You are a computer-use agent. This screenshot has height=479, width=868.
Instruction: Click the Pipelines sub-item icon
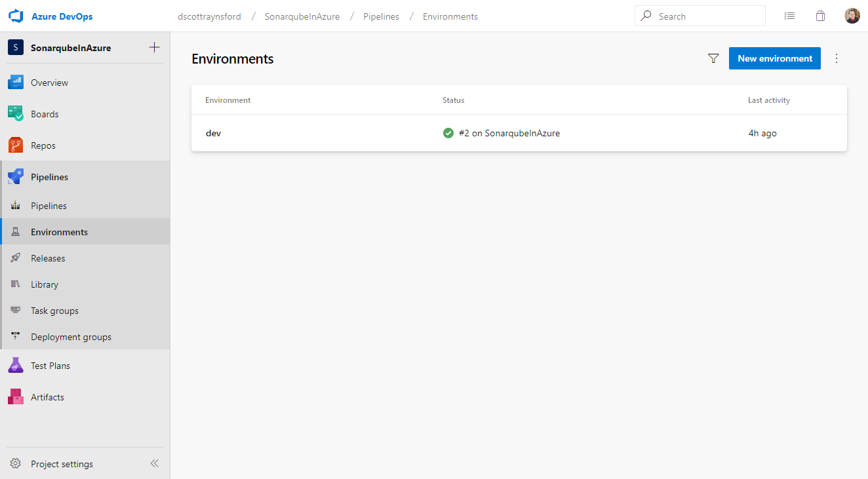(16, 206)
